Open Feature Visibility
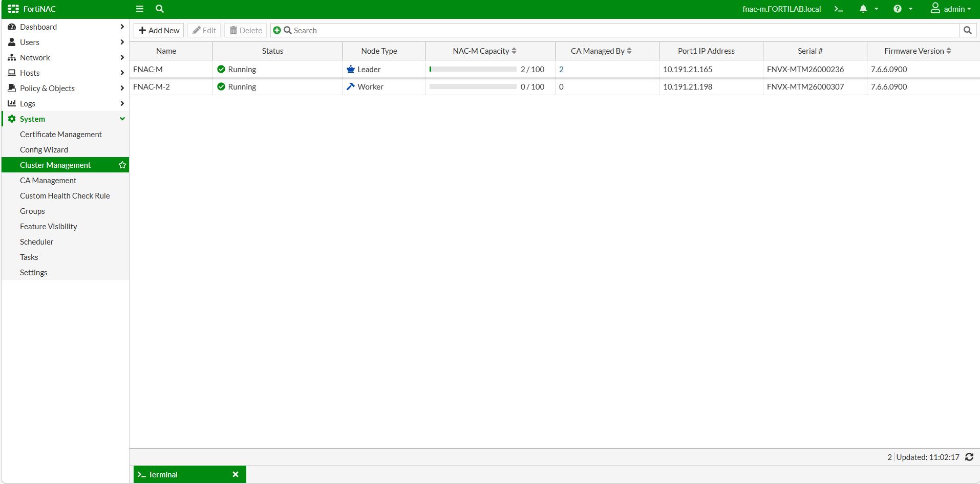The image size is (980, 484). (49, 226)
